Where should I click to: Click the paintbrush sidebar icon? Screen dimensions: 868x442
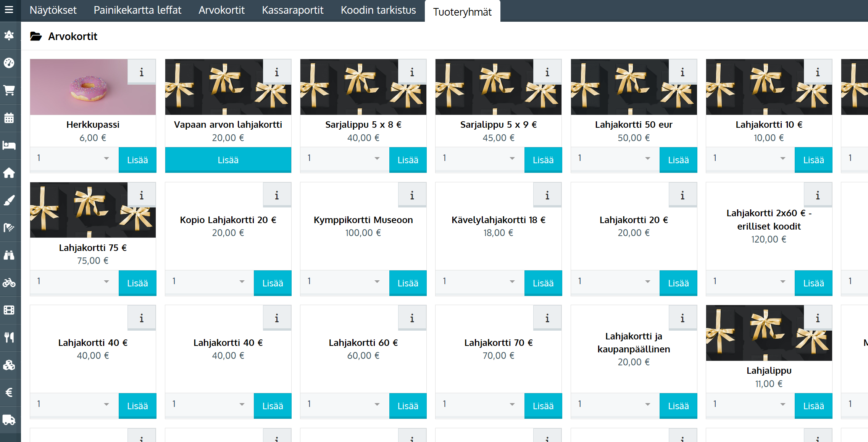click(x=9, y=200)
